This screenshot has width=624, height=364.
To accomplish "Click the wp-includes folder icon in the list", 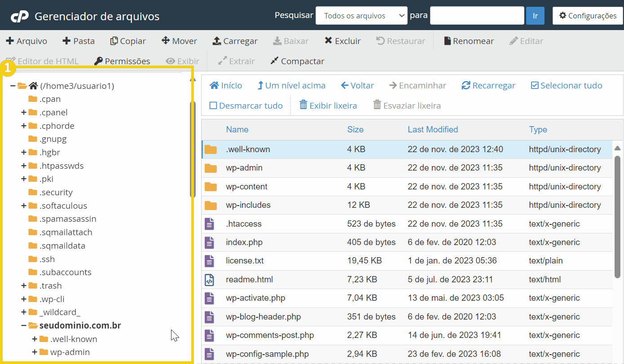I will pos(211,205).
